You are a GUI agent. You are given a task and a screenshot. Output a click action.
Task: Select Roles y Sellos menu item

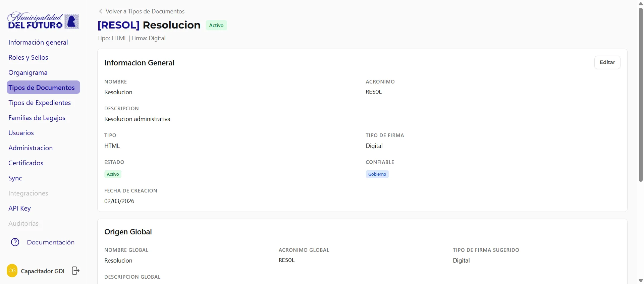point(28,57)
